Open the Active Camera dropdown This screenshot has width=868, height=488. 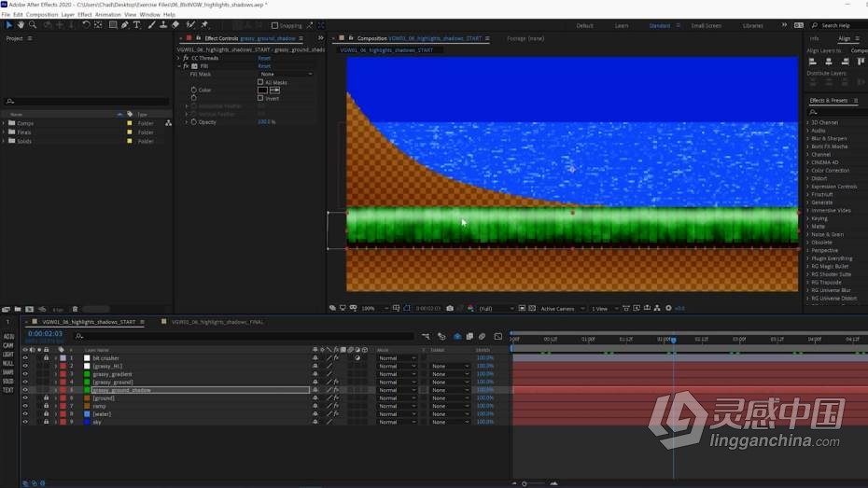pos(562,308)
